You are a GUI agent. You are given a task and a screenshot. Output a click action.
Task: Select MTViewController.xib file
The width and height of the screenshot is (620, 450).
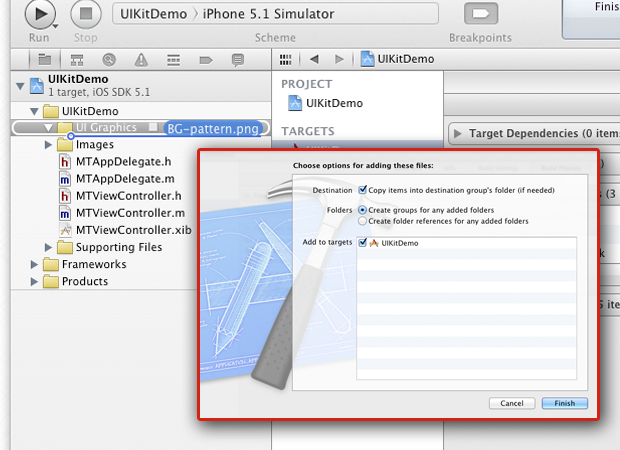pos(134,230)
